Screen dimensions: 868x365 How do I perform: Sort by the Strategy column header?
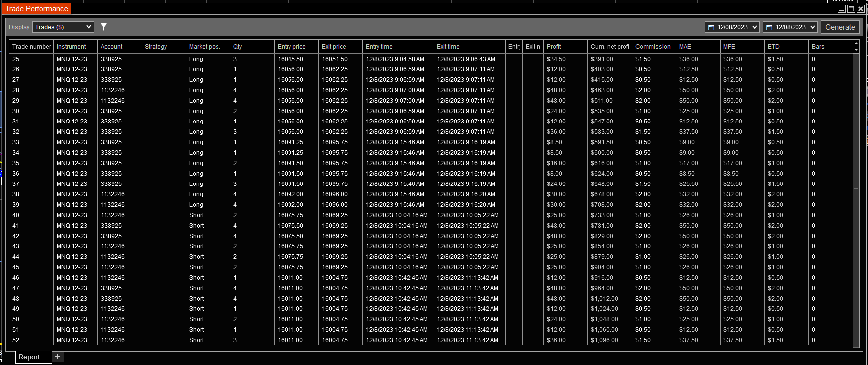coord(164,47)
